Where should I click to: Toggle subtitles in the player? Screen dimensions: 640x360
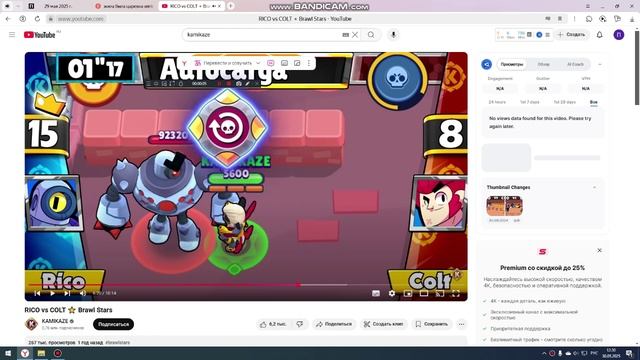376,293
